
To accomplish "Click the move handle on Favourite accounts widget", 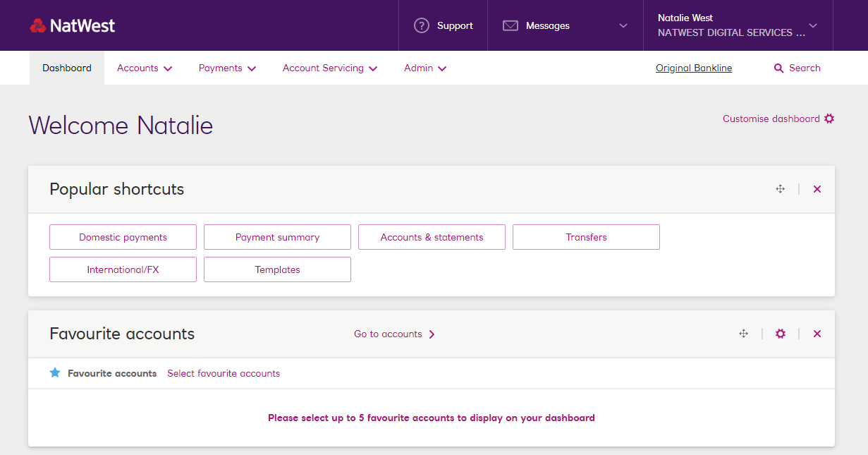I will (743, 334).
